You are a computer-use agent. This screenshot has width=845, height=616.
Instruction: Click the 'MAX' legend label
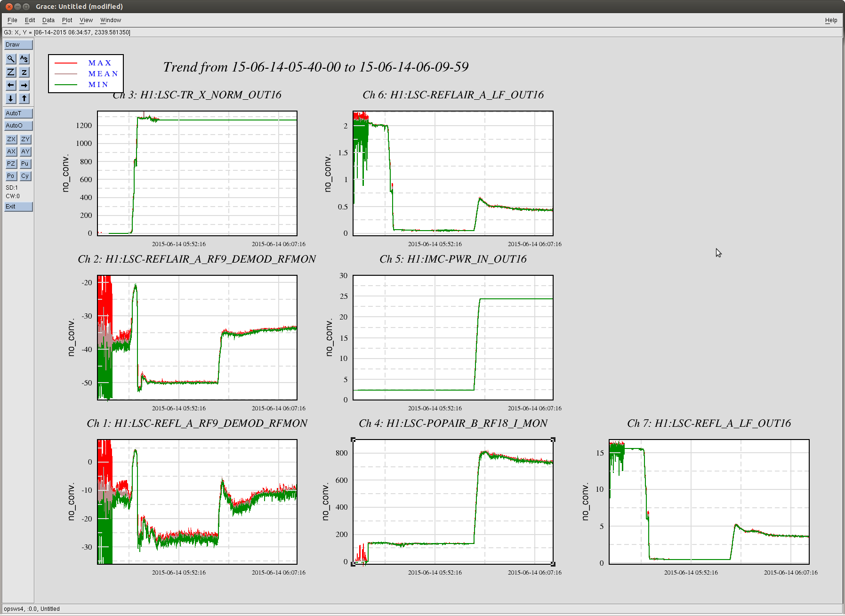click(x=100, y=63)
